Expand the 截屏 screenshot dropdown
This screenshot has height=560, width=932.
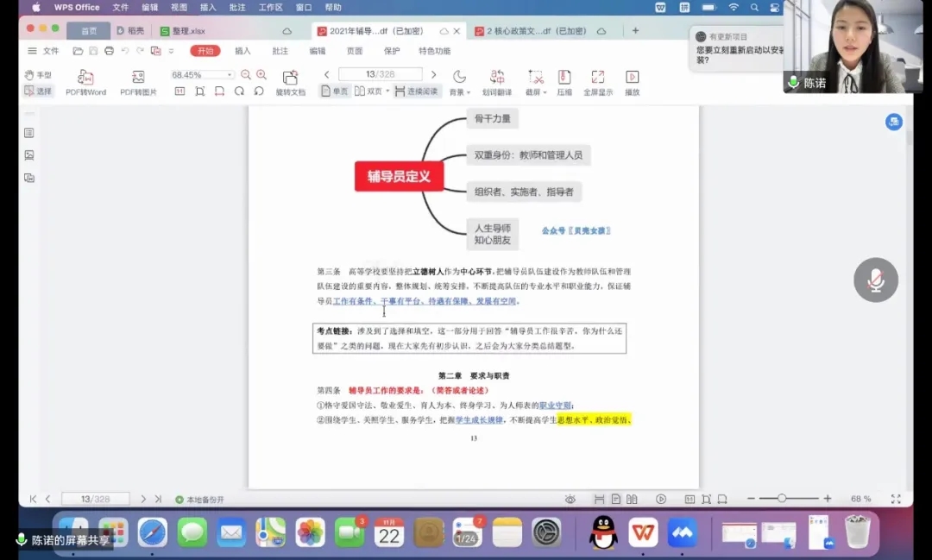point(536,92)
